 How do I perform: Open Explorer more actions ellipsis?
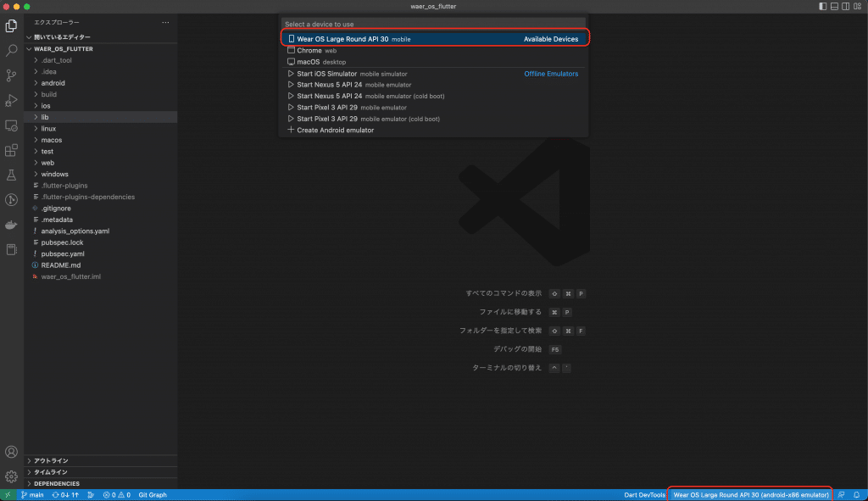[165, 22]
